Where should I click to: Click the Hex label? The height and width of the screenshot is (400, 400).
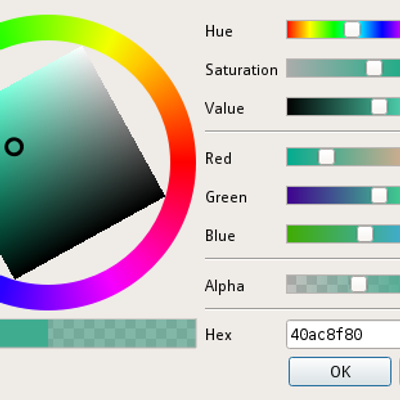coord(218,335)
